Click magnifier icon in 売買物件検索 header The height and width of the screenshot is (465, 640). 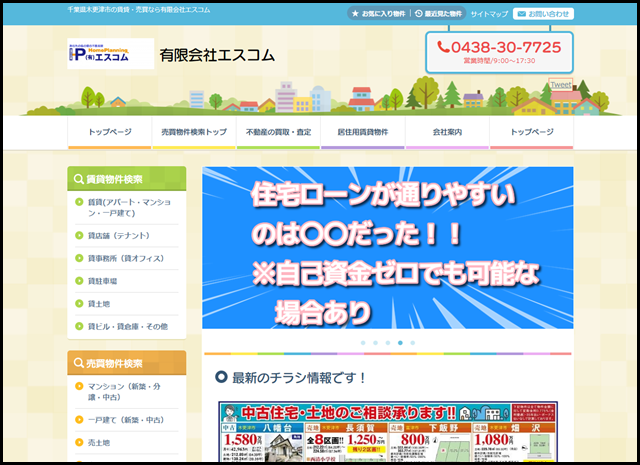click(x=78, y=363)
